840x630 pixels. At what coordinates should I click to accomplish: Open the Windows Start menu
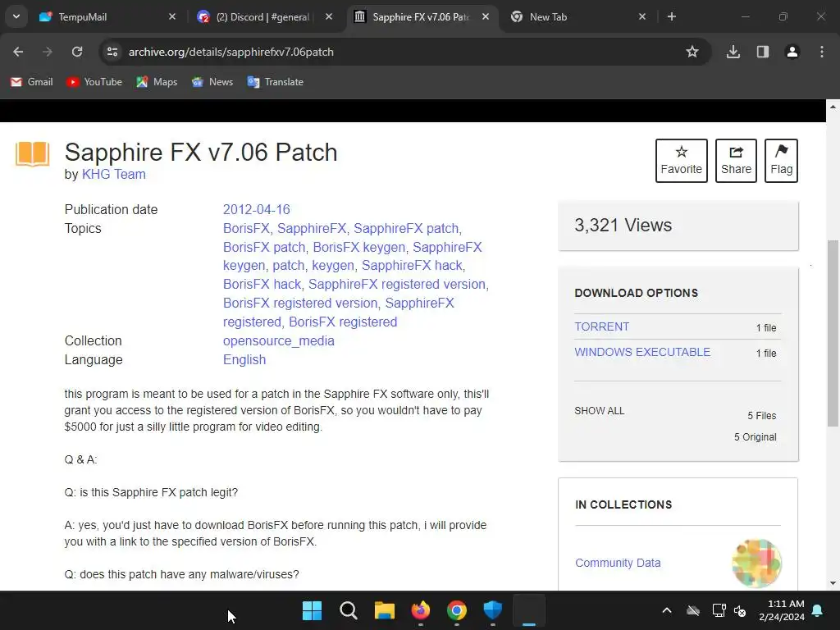point(312,610)
